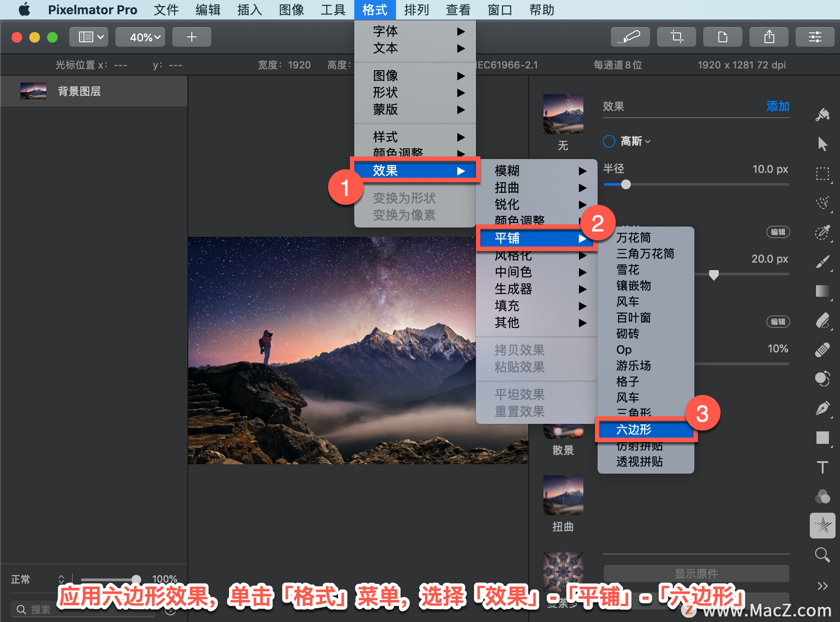Adjust the 半径 radius slider handle
The width and height of the screenshot is (840, 622).
point(626,184)
